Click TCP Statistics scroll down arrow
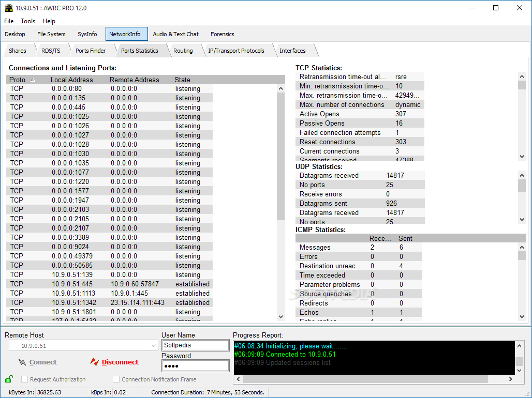This screenshot has width=532, height=398. pyautogui.click(x=522, y=157)
